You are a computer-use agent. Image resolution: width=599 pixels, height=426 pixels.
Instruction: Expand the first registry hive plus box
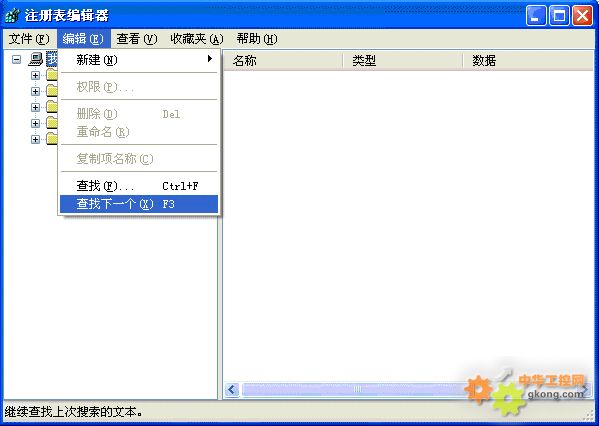35,75
